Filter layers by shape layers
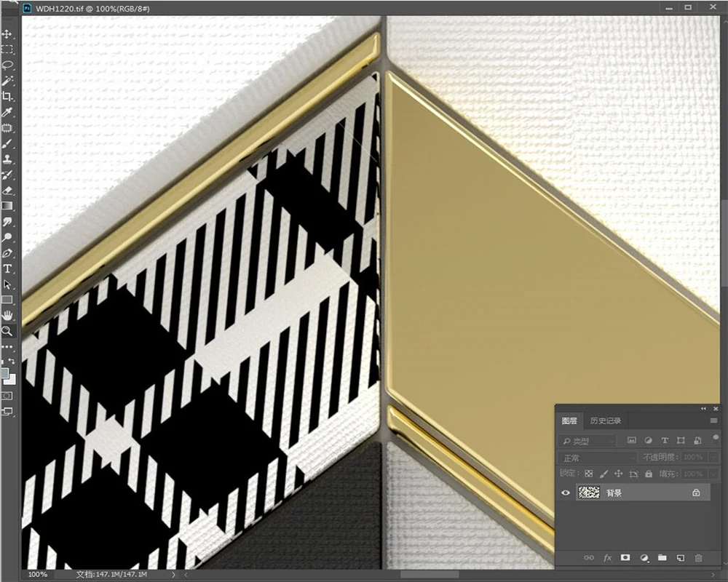Screen dimensions: 728x582 (681, 440)
